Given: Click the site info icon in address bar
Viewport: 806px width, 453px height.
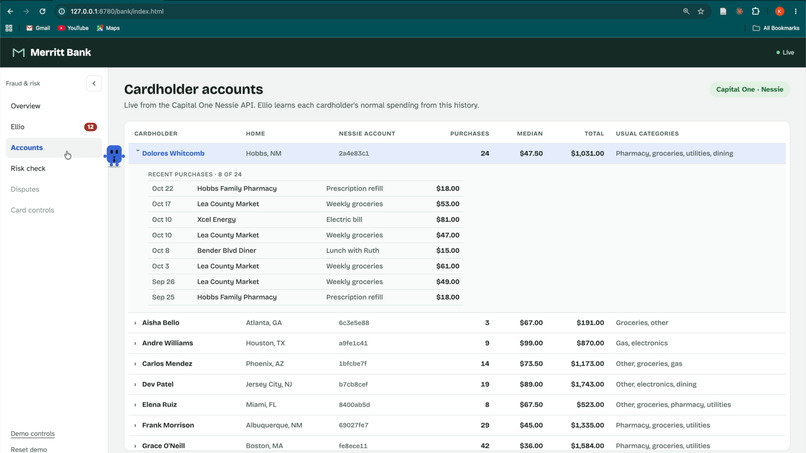Looking at the screenshot, I should click(62, 11).
